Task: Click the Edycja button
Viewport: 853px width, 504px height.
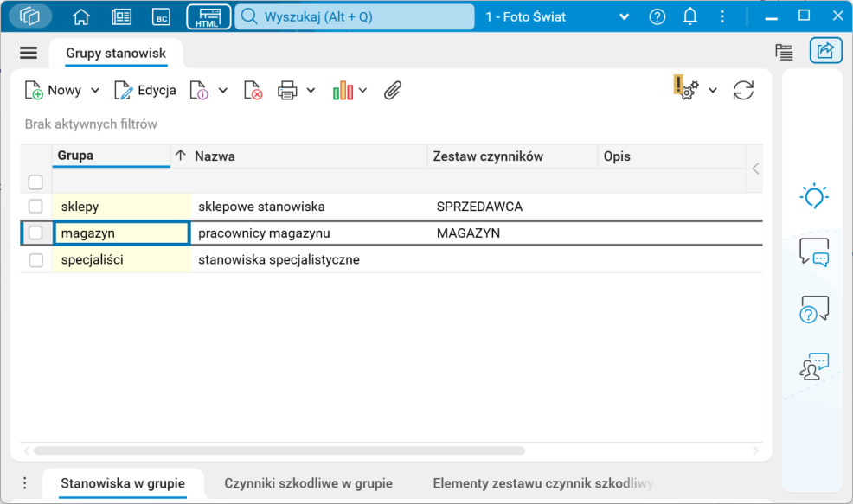Action: coord(145,90)
